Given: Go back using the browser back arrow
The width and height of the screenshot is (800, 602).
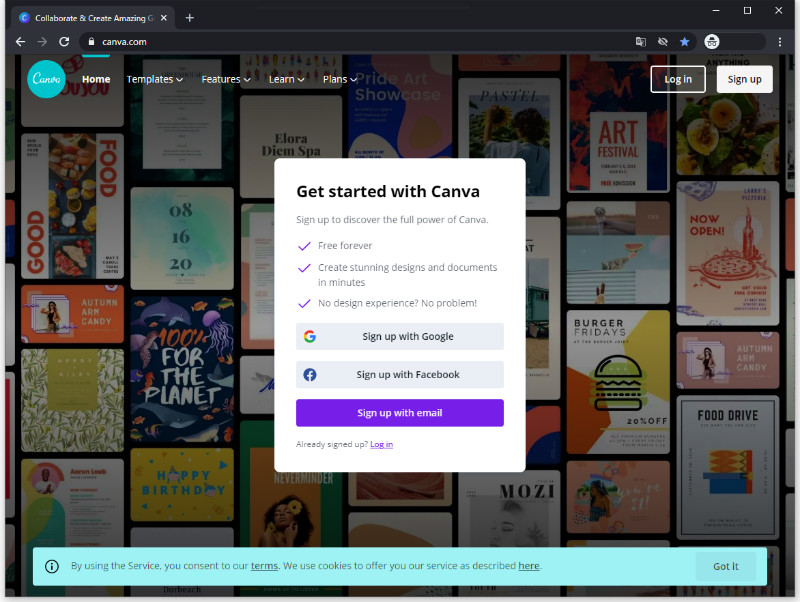Looking at the screenshot, I should pyautogui.click(x=20, y=42).
